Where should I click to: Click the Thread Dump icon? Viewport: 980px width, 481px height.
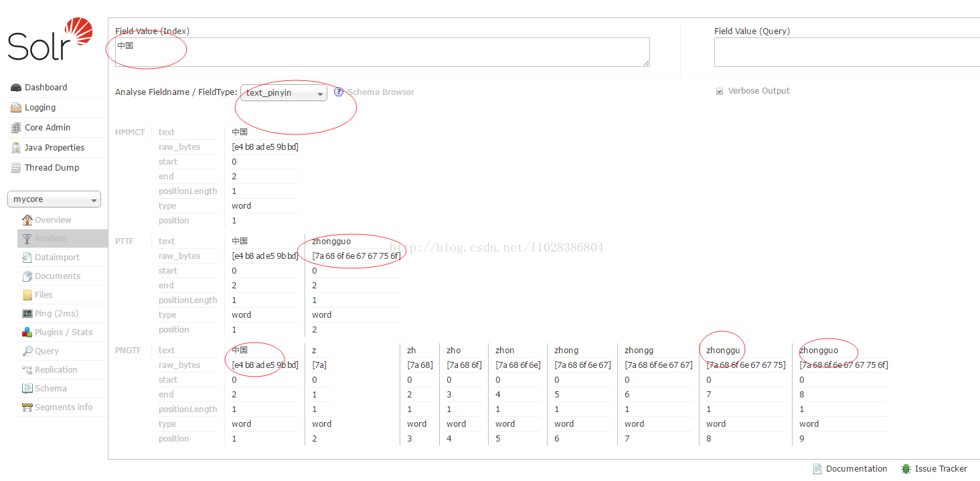[x=16, y=168]
